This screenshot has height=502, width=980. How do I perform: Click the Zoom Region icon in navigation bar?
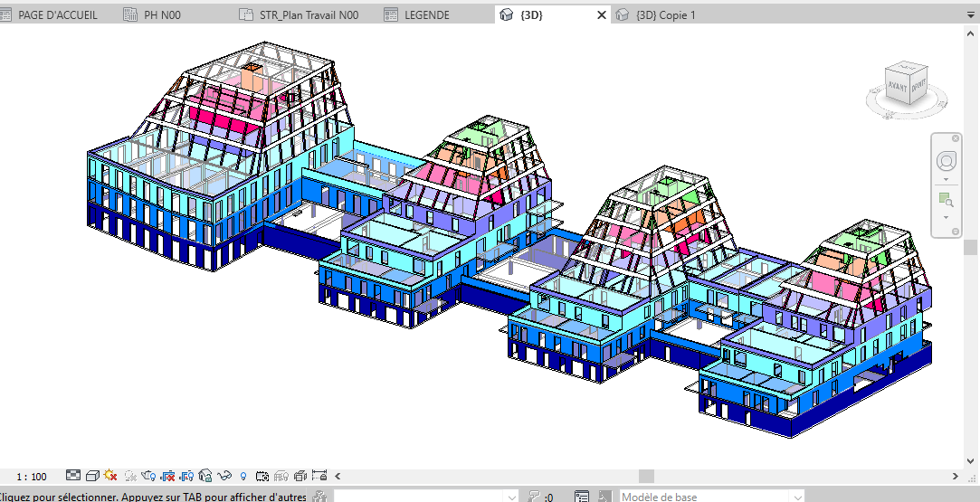pos(946,199)
